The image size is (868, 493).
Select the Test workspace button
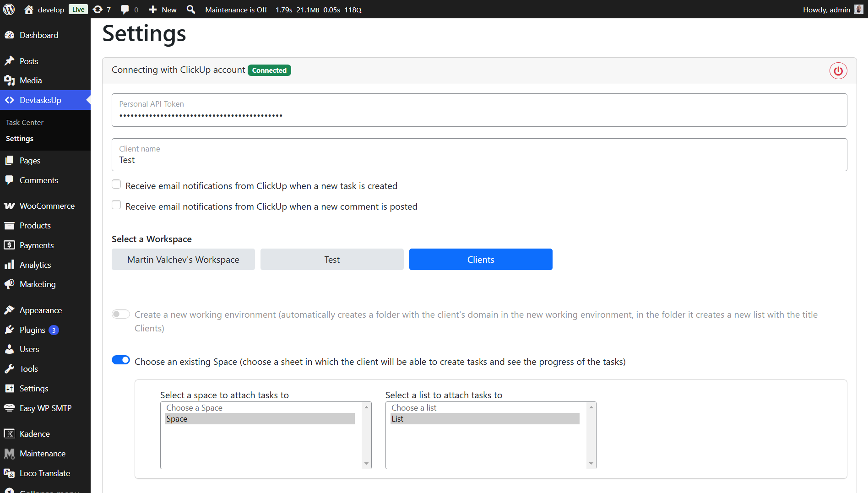(332, 260)
